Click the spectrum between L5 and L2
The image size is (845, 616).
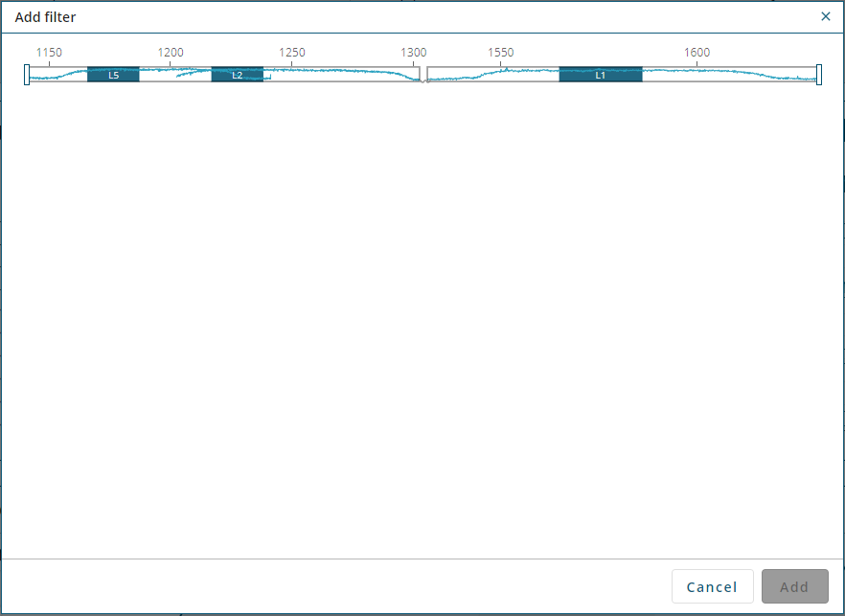point(174,75)
